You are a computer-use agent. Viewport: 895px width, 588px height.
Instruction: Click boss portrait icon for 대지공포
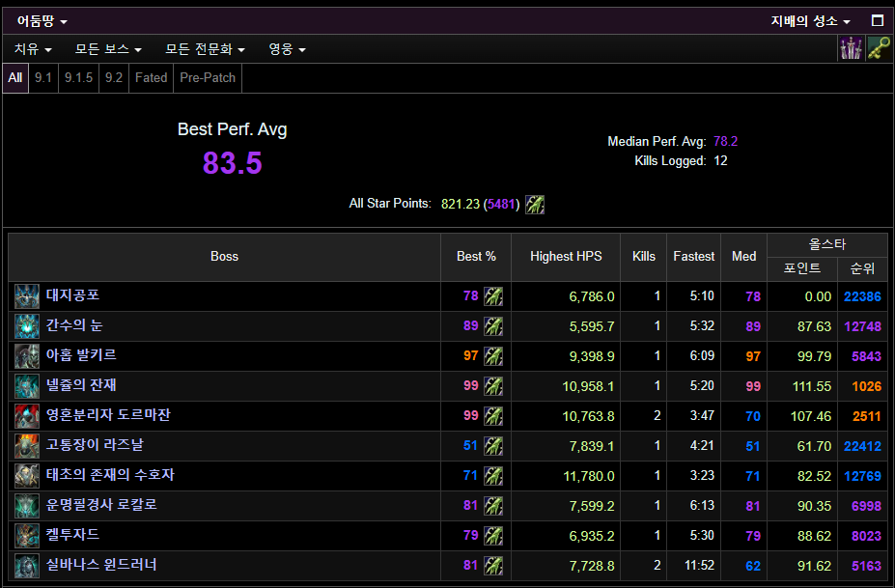(27, 296)
